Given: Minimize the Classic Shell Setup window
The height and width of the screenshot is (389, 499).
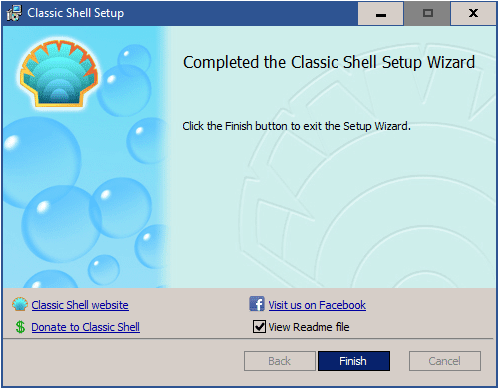Looking at the screenshot, I should (x=381, y=13).
